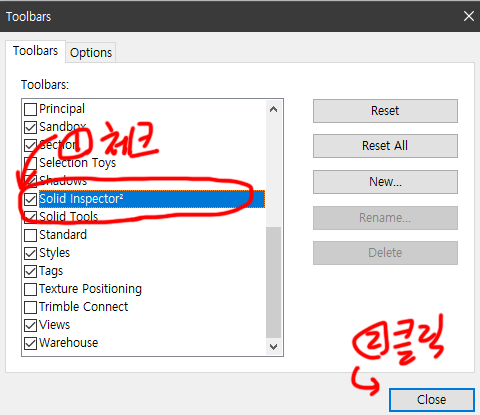Image resolution: width=480 pixels, height=415 pixels.
Task: Select the Views list entry
Action: [55, 325]
